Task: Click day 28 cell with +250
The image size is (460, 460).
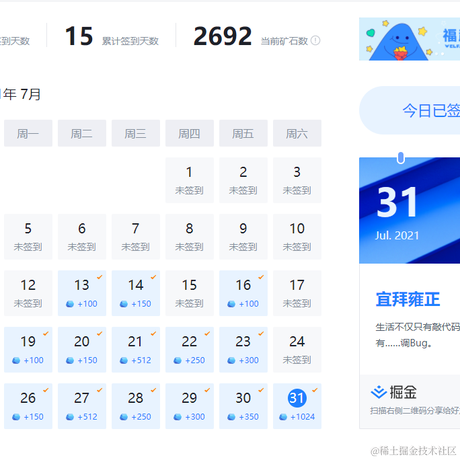Action: click(136, 406)
